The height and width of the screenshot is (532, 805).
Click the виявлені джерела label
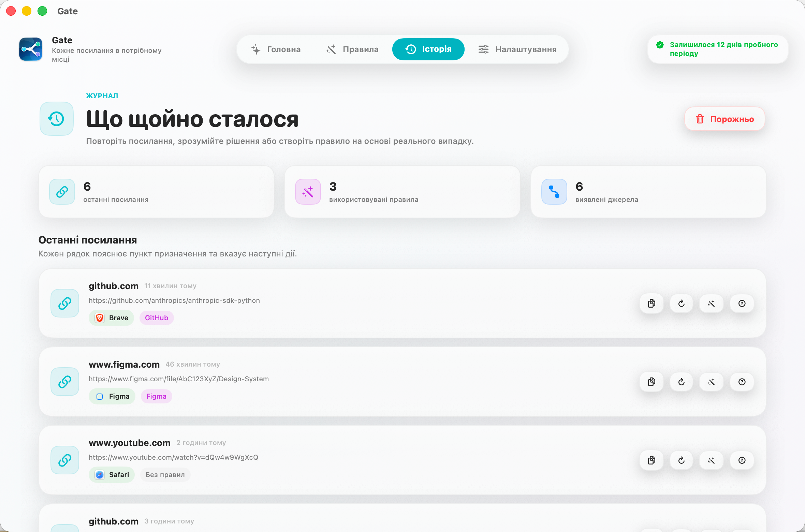(607, 199)
